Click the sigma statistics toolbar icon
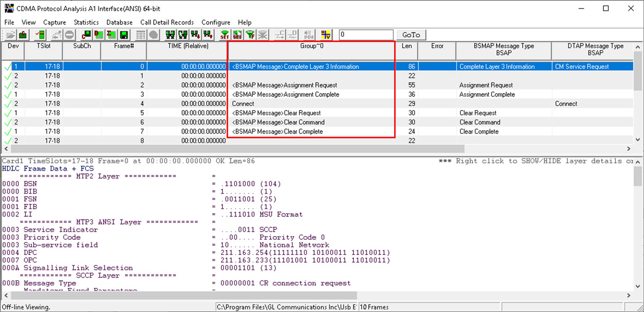The height and width of the screenshot is (312, 644). (111, 35)
